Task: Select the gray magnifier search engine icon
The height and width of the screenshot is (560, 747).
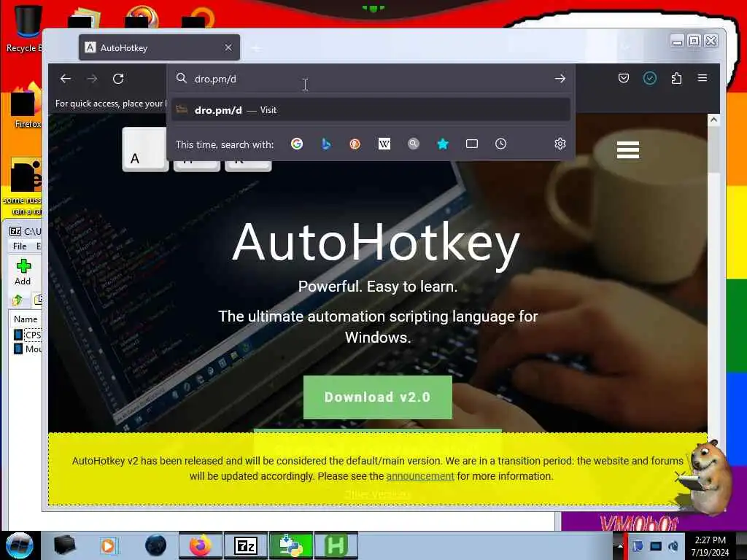Action: [414, 144]
